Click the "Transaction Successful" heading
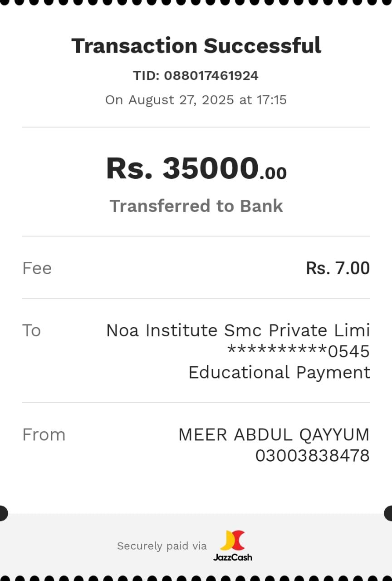Viewport: 392px width, 581px height. tap(196, 46)
